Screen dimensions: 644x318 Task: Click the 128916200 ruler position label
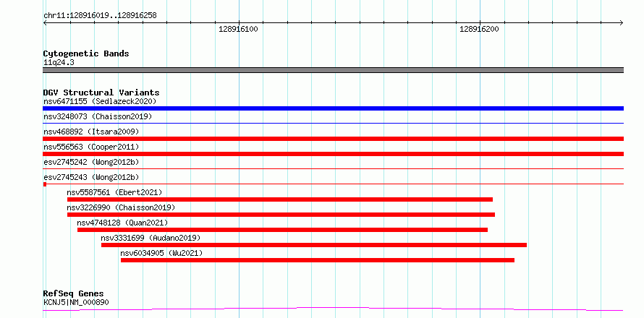(479, 29)
